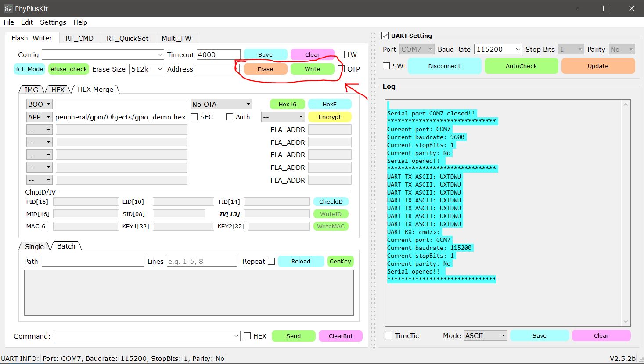The height and width of the screenshot is (364, 644).
Task: Click the gpio_demo.hex path field
Action: [121, 117]
